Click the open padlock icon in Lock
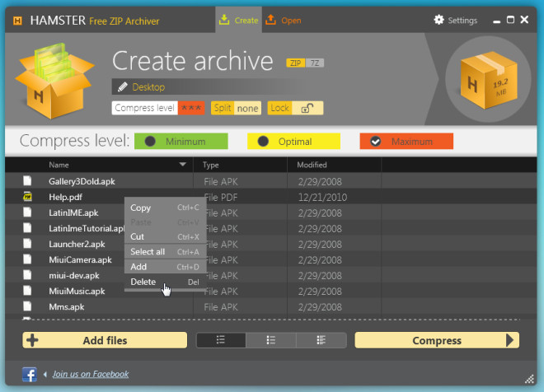This screenshot has height=392, width=544. point(307,108)
